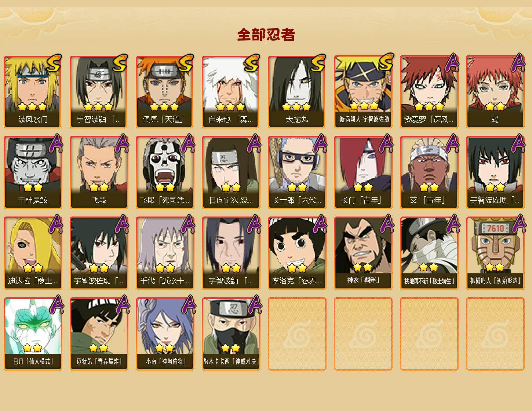Select the 李洛克「忍界…」 card

coord(297,253)
